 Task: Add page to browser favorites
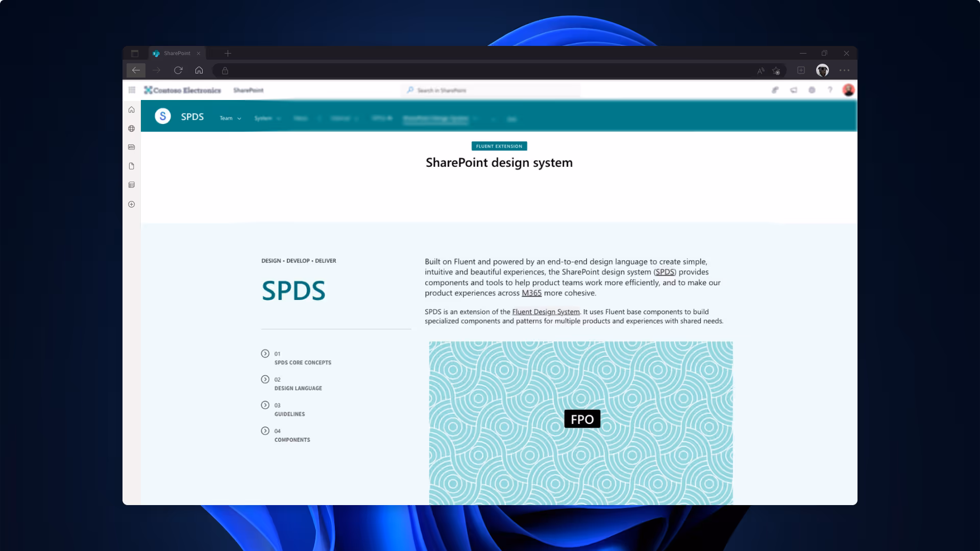coord(776,70)
